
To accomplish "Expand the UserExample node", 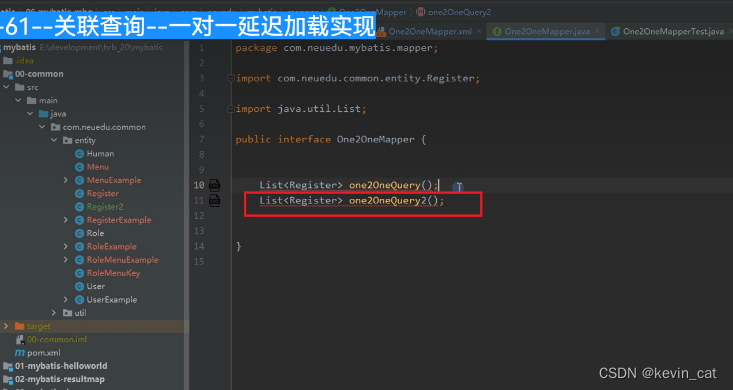I will (66, 300).
